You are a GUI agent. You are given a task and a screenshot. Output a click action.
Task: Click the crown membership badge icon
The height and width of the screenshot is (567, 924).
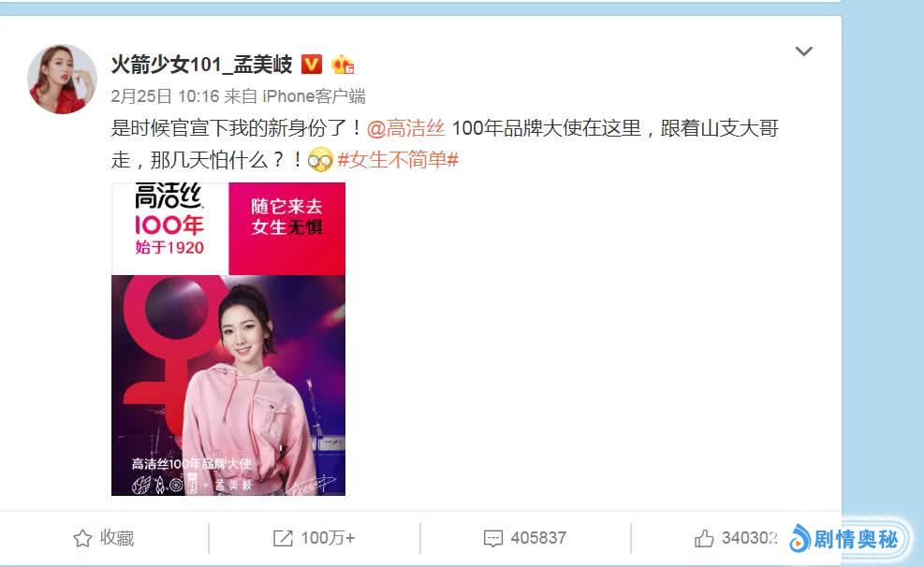343,65
